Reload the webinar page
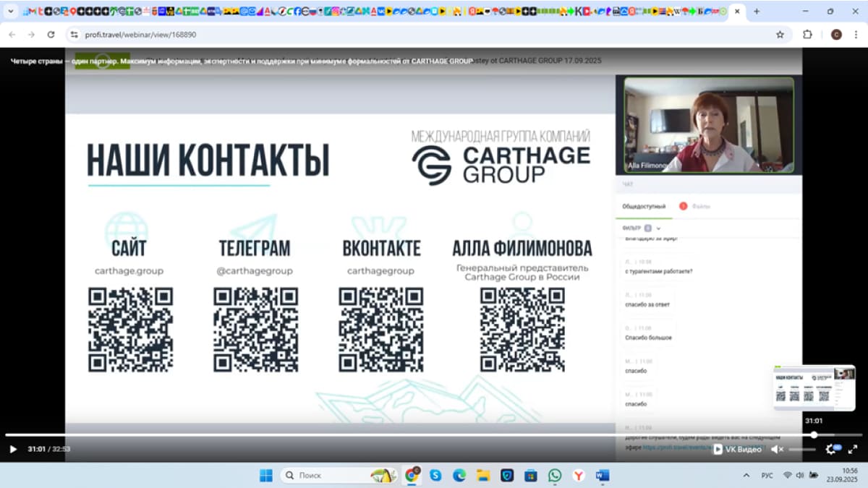This screenshot has width=868, height=488. 51,34
